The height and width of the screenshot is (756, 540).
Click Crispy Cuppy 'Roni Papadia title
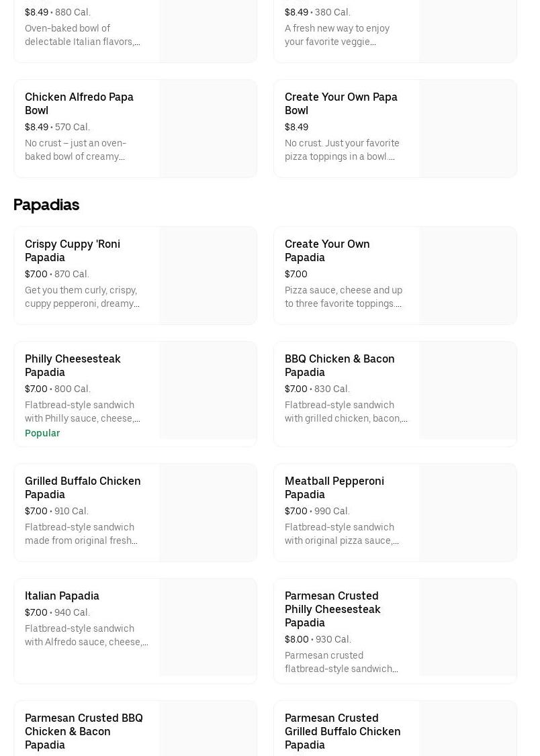click(73, 250)
